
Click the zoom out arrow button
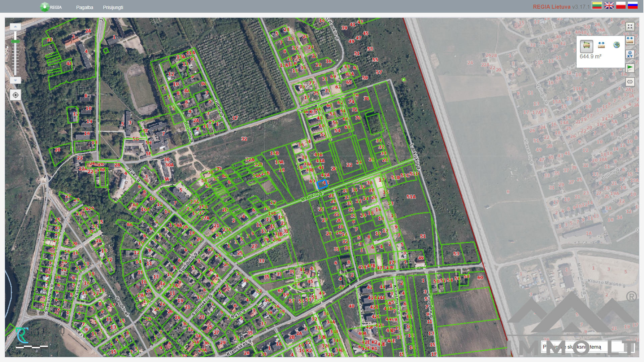15,80
